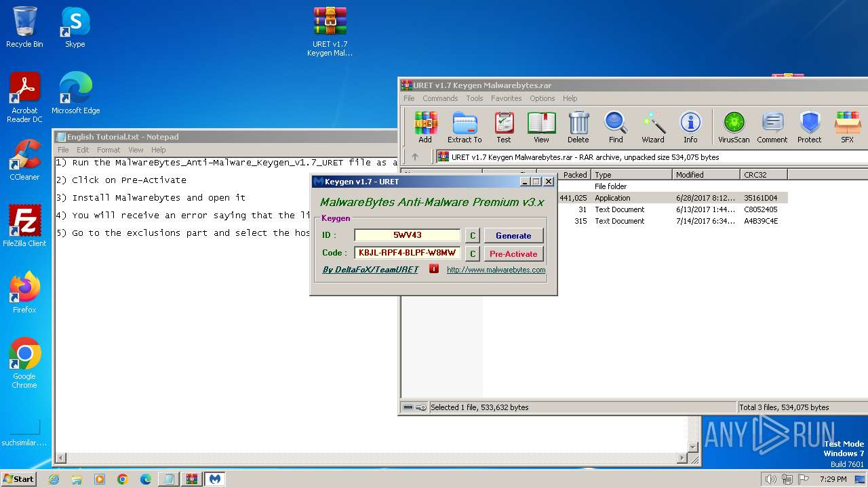Launch the Wizard tool in WinRAR

click(653, 127)
